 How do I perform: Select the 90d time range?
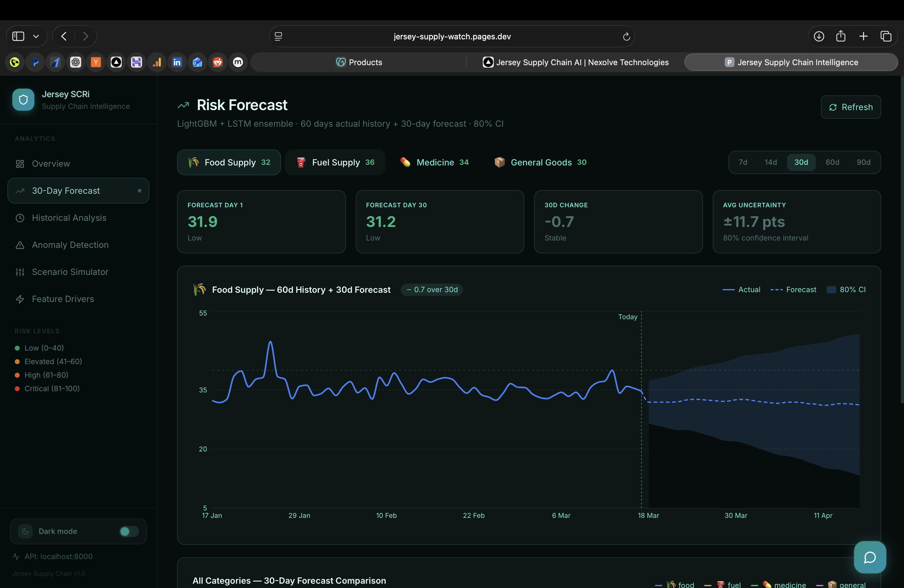pos(863,162)
